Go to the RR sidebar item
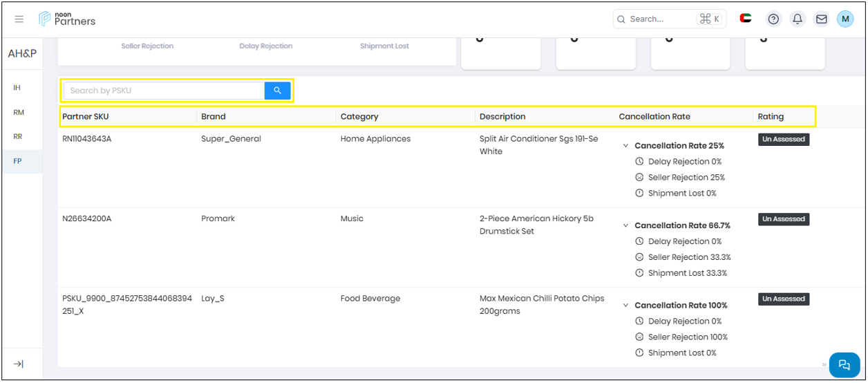The width and height of the screenshot is (868, 383). pos(18,137)
